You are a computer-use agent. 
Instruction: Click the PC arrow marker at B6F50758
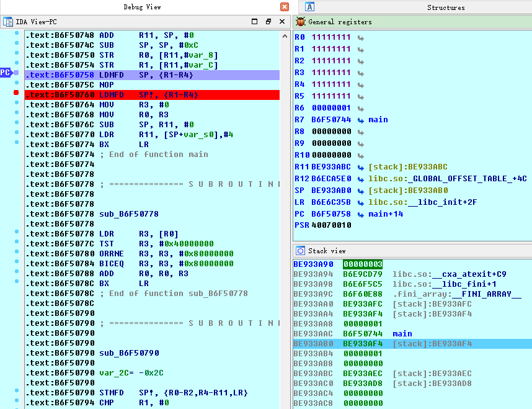[x=6, y=73]
